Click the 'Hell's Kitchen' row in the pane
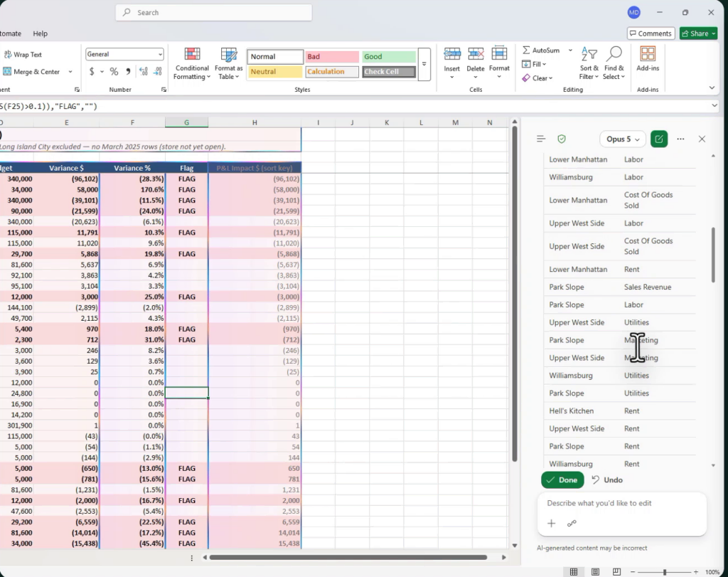 (620, 411)
